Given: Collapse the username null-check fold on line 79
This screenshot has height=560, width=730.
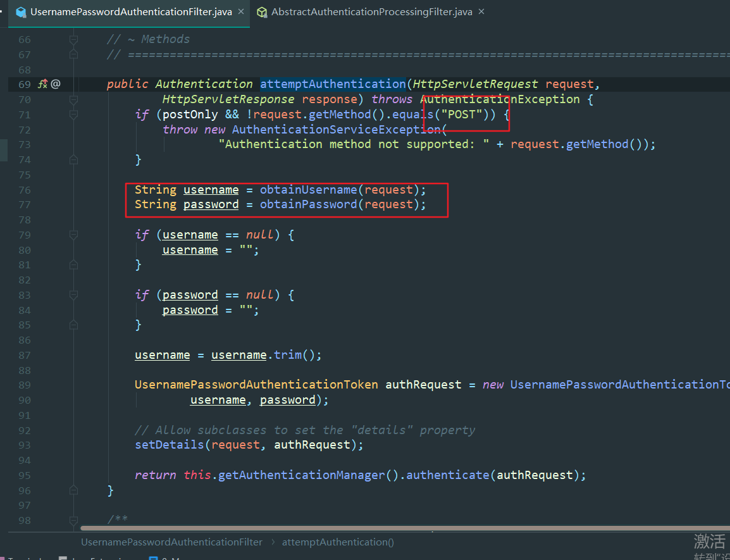Looking at the screenshot, I should (73, 235).
